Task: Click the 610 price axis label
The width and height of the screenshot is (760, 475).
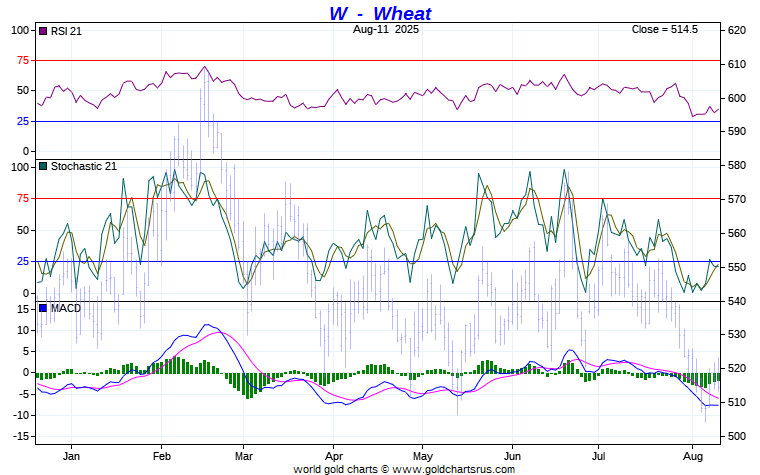Action: [737, 64]
